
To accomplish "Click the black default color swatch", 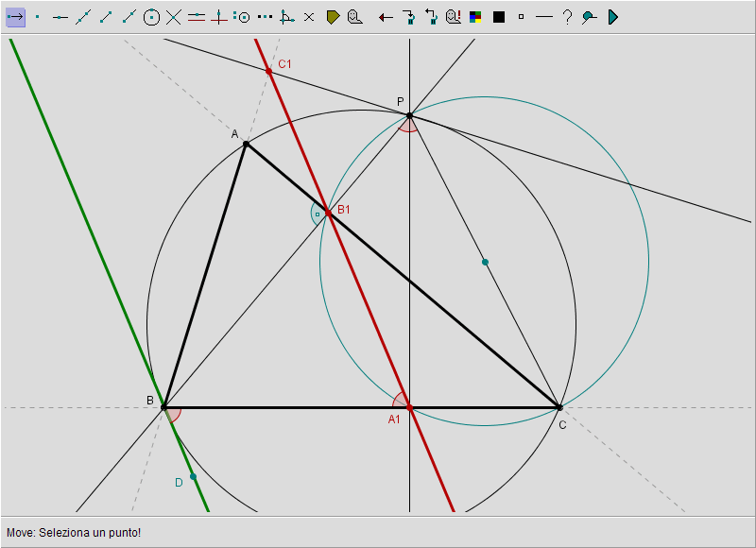I will pyautogui.click(x=499, y=17).
